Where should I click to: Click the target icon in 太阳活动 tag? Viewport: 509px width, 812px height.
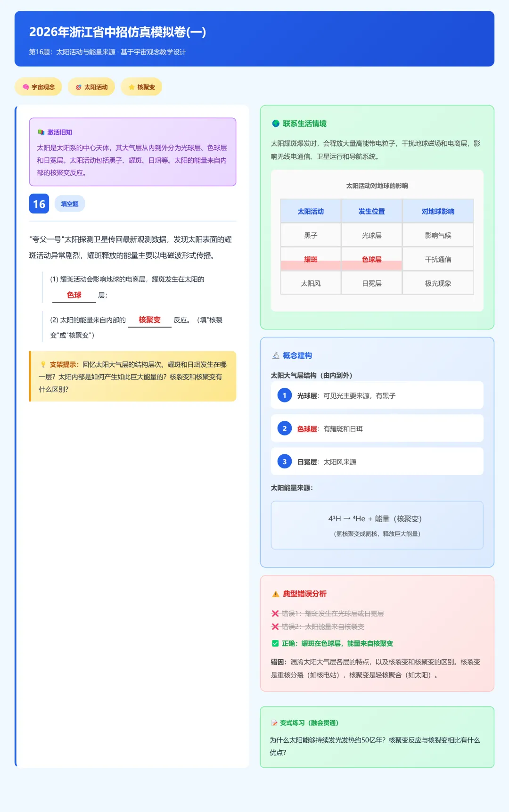[79, 87]
